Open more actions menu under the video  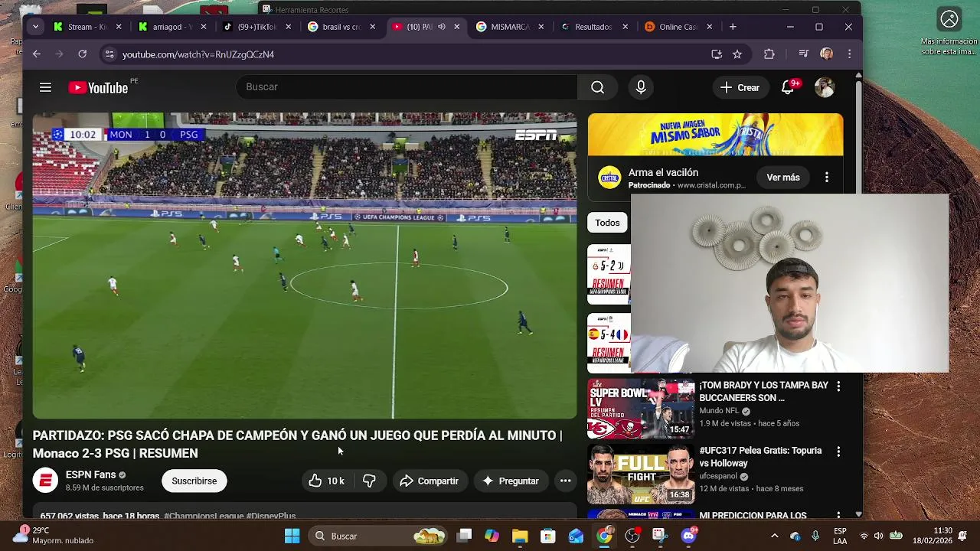click(565, 481)
